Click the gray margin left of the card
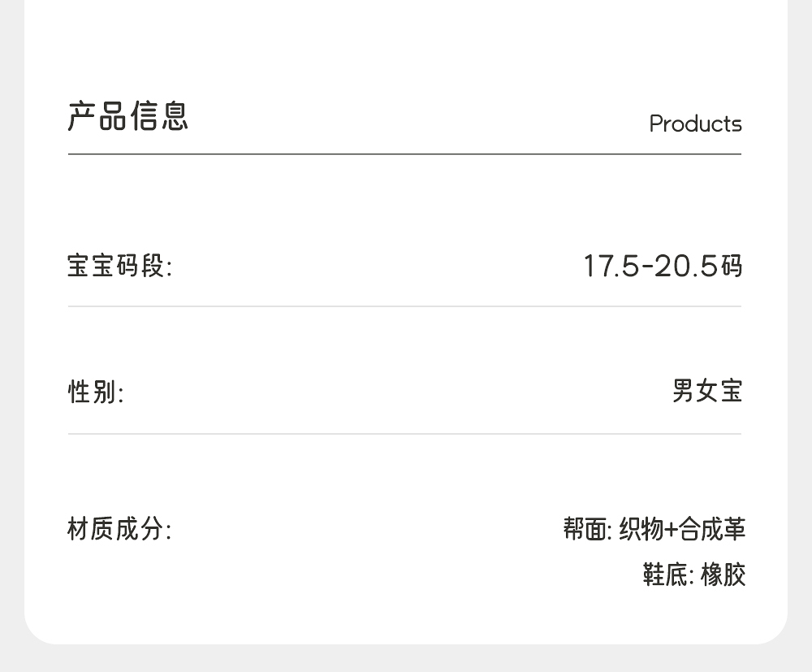 point(11,325)
